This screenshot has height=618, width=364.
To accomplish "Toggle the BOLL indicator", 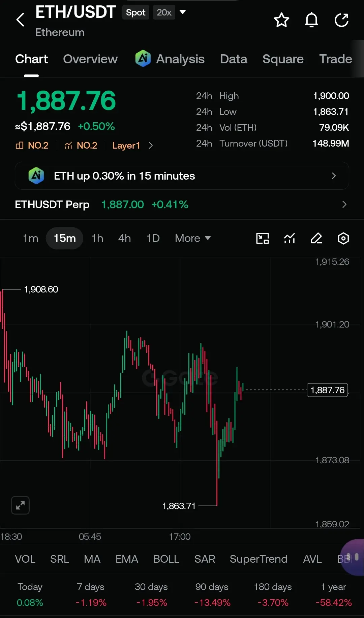I will point(166,559).
